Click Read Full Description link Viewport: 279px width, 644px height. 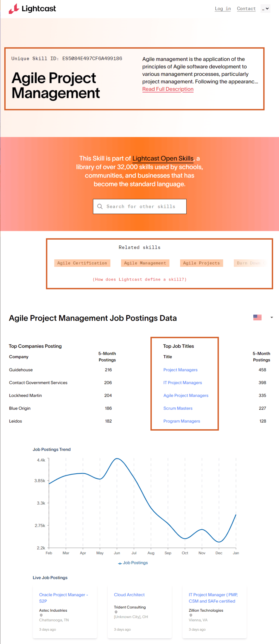pyautogui.click(x=168, y=89)
